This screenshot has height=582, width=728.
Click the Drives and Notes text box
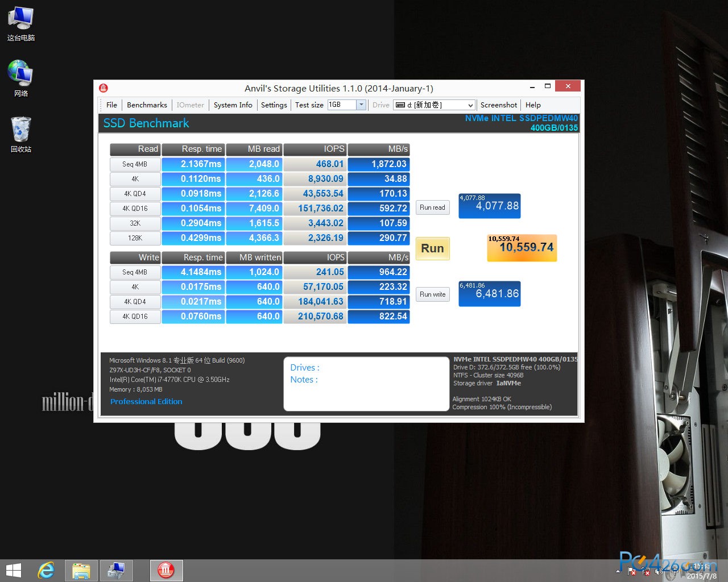tap(366, 384)
